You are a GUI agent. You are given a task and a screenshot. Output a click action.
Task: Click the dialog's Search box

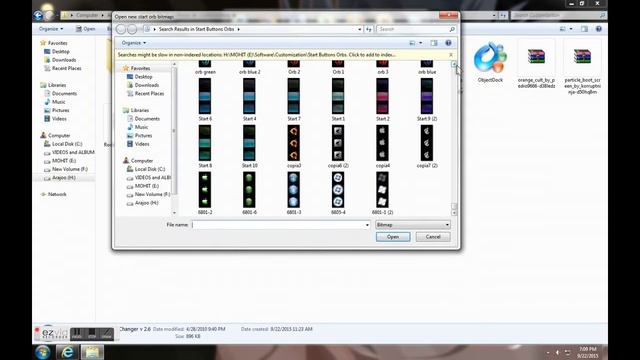(x=416, y=29)
